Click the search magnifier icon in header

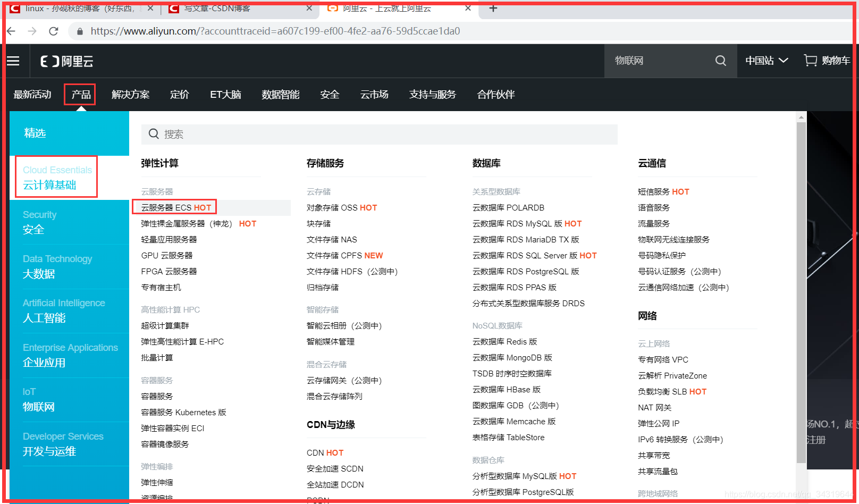(x=721, y=61)
